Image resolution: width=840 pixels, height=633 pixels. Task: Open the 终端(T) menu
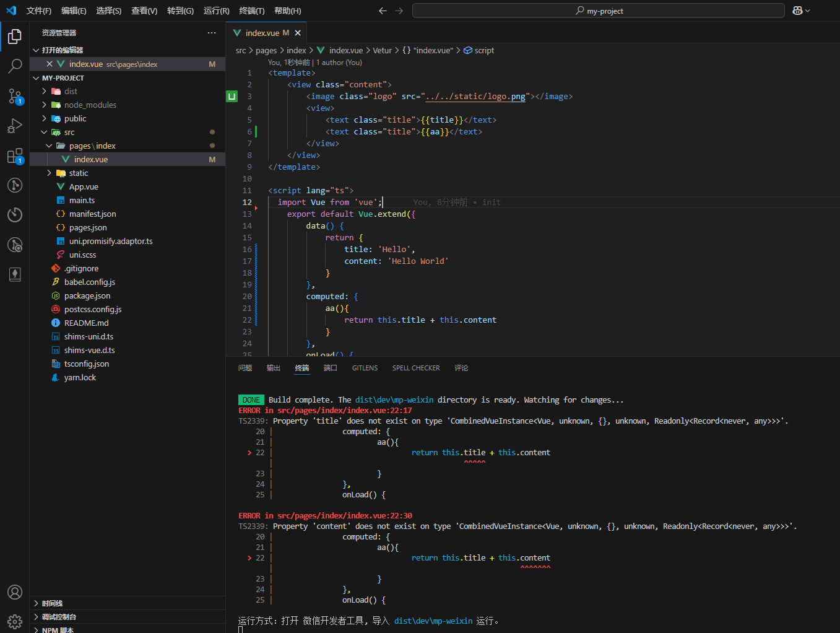251,11
